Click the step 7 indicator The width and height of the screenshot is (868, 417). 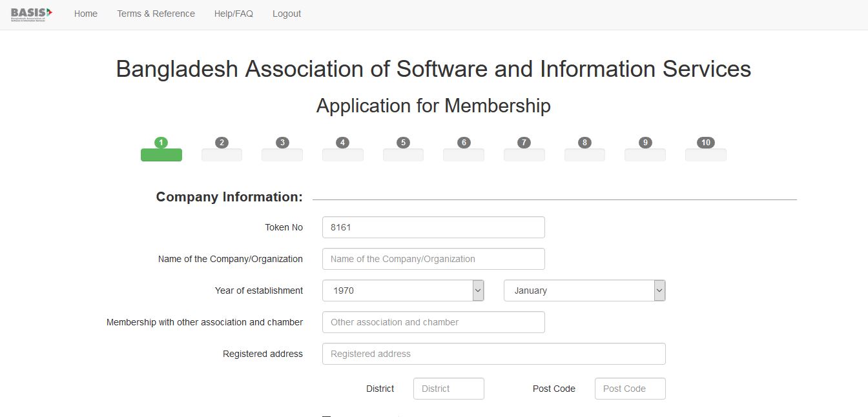pos(524,143)
